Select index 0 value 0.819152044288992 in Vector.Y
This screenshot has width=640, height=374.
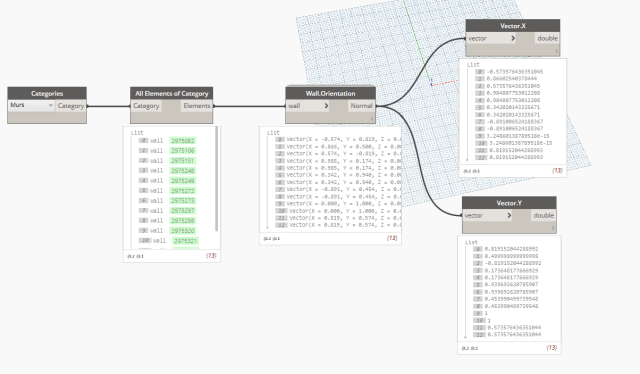(x=511, y=249)
